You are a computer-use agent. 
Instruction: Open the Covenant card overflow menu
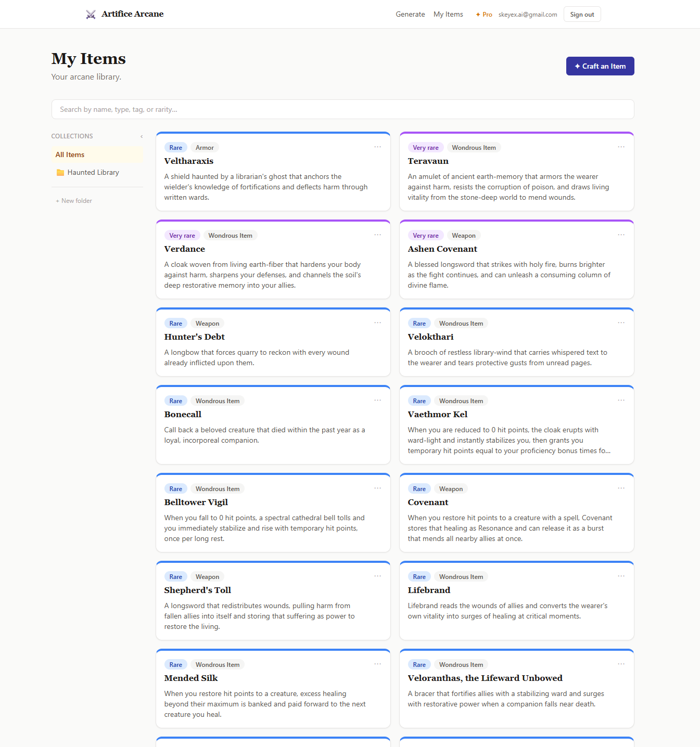pos(621,488)
